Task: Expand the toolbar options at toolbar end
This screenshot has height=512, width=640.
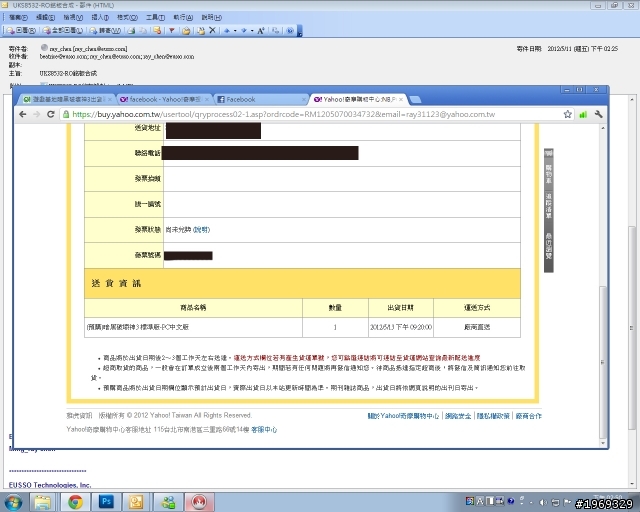Action: [x=300, y=31]
